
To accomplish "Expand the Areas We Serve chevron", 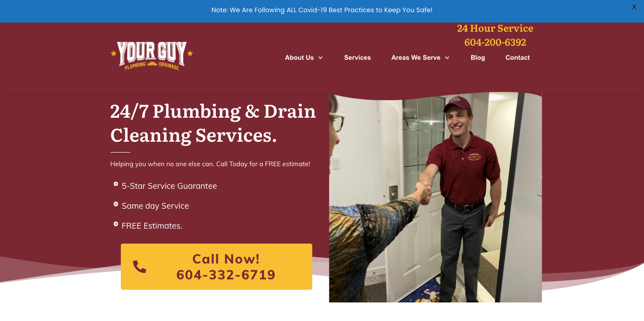I will pos(447,57).
